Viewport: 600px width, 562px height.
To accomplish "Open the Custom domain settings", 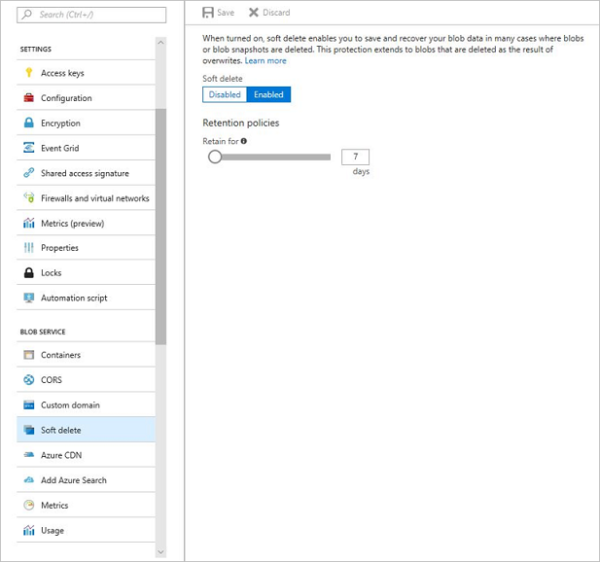I will click(86, 405).
